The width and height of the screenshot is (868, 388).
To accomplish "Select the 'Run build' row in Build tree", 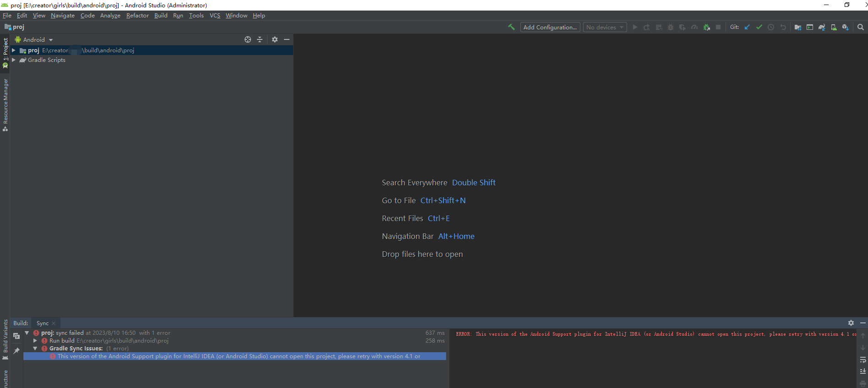I will 234,341.
